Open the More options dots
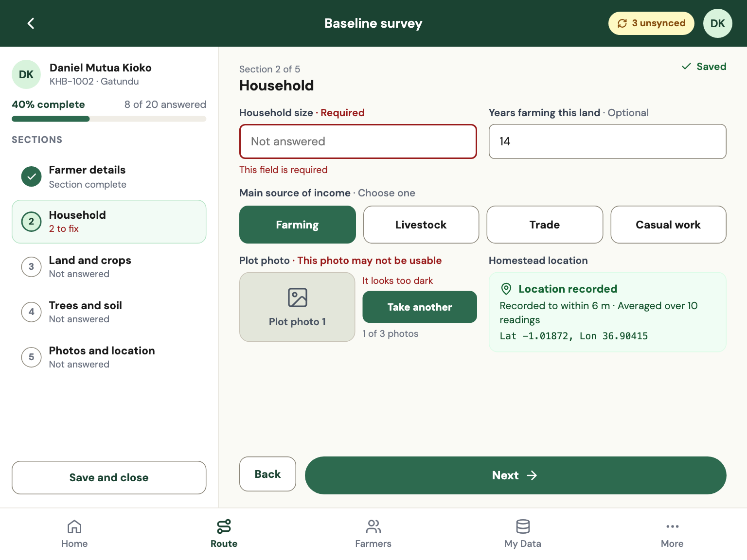This screenshot has width=747, height=560. coord(672,526)
